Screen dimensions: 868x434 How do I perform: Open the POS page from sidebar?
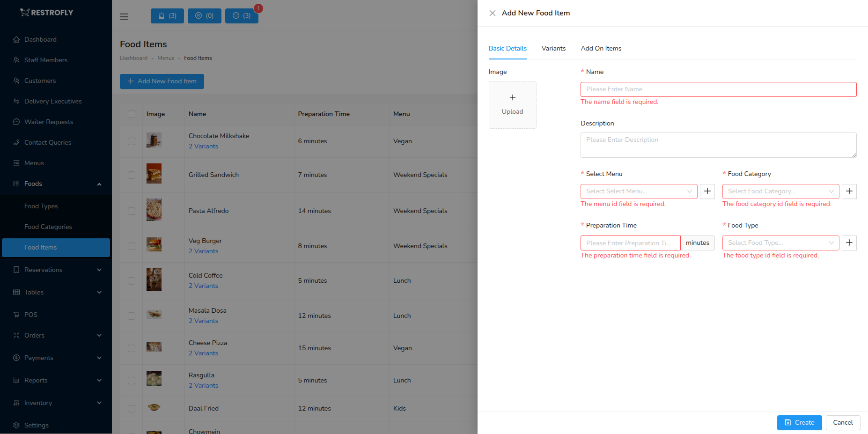click(x=31, y=315)
